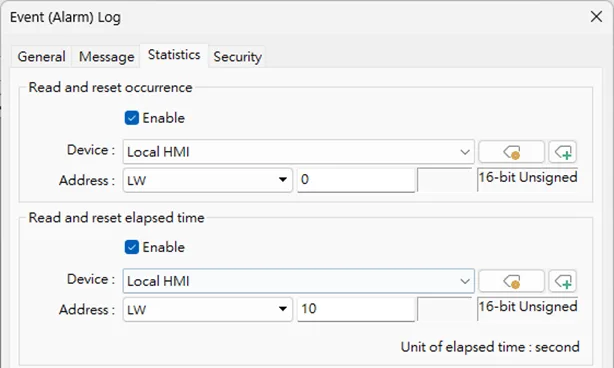Close the Event (Alarm) Log dialog
The height and width of the screenshot is (368, 614).
click(x=596, y=16)
